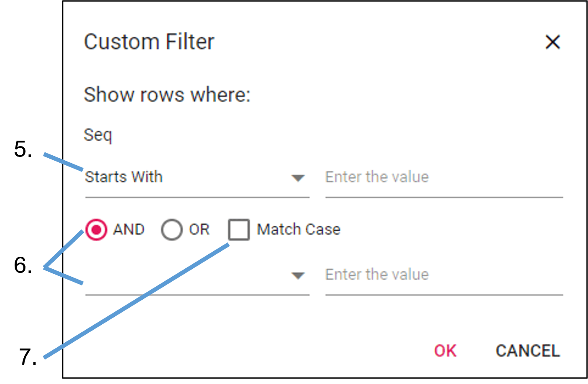
Task: Focus the second Enter the value field
Action: click(x=444, y=275)
